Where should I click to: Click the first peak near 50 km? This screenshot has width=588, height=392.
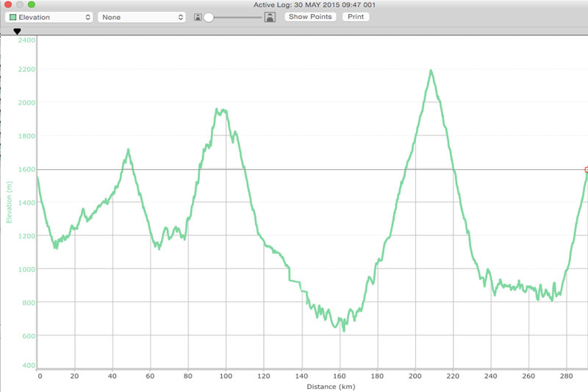[128, 150]
